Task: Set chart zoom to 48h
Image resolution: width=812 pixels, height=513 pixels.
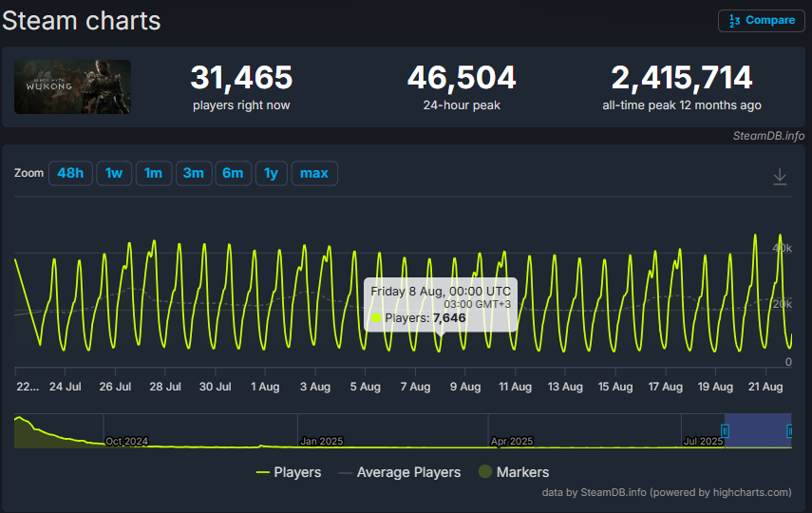Action: click(x=70, y=173)
